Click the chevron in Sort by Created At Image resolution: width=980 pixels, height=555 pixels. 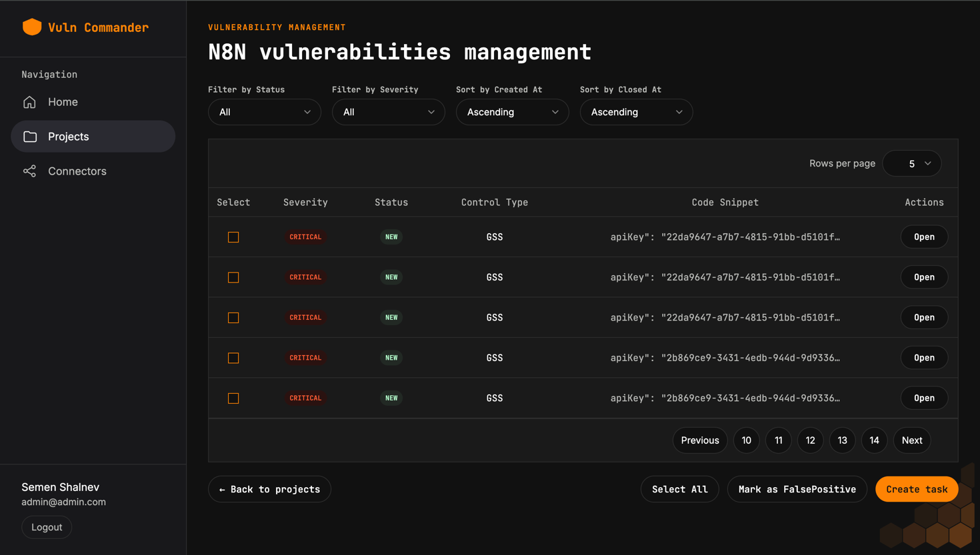pyautogui.click(x=555, y=112)
